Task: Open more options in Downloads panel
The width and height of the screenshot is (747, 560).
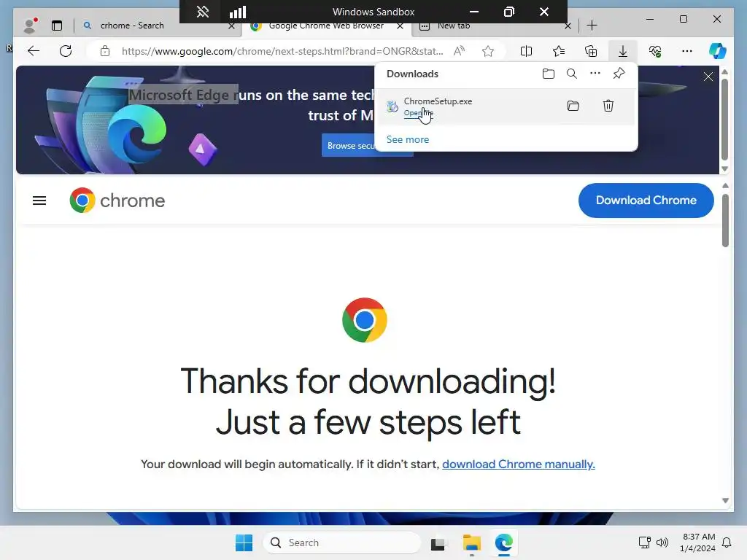Action: point(595,74)
